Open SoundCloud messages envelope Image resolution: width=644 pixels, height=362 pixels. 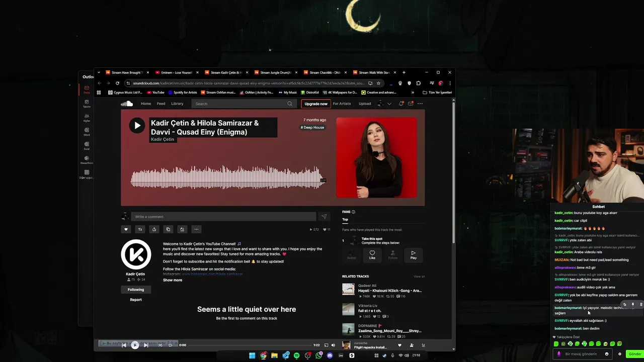[x=411, y=104]
